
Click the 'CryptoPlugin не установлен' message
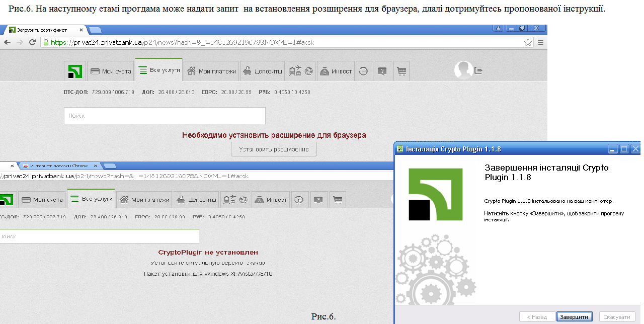[x=208, y=253]
